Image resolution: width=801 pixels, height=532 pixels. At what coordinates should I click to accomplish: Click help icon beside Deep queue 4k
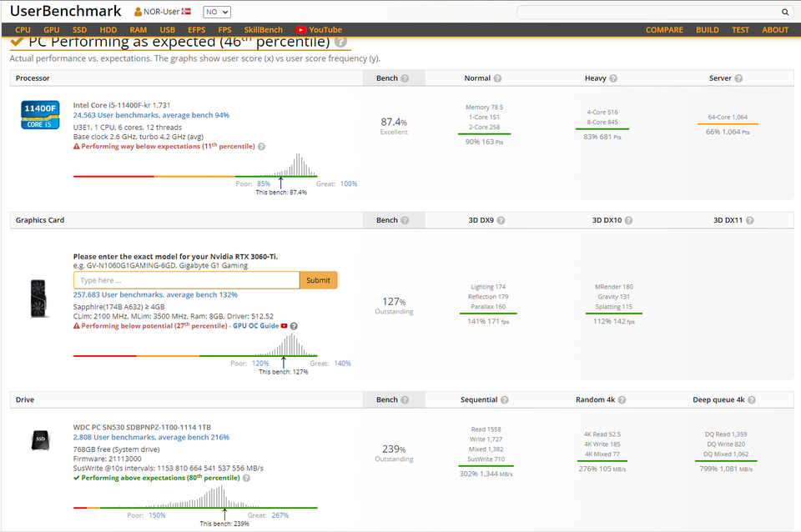tap(752, 399)
